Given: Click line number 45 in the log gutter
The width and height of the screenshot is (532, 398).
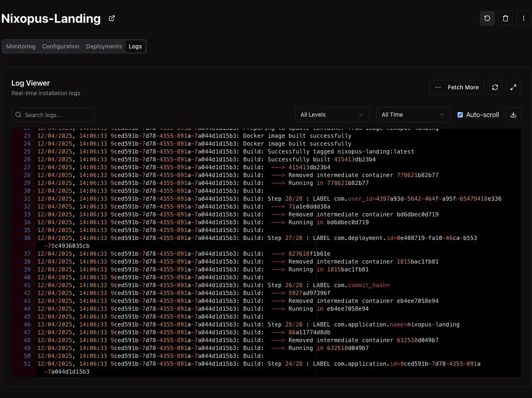Looking at the screenshot, I should pos(27,316).
